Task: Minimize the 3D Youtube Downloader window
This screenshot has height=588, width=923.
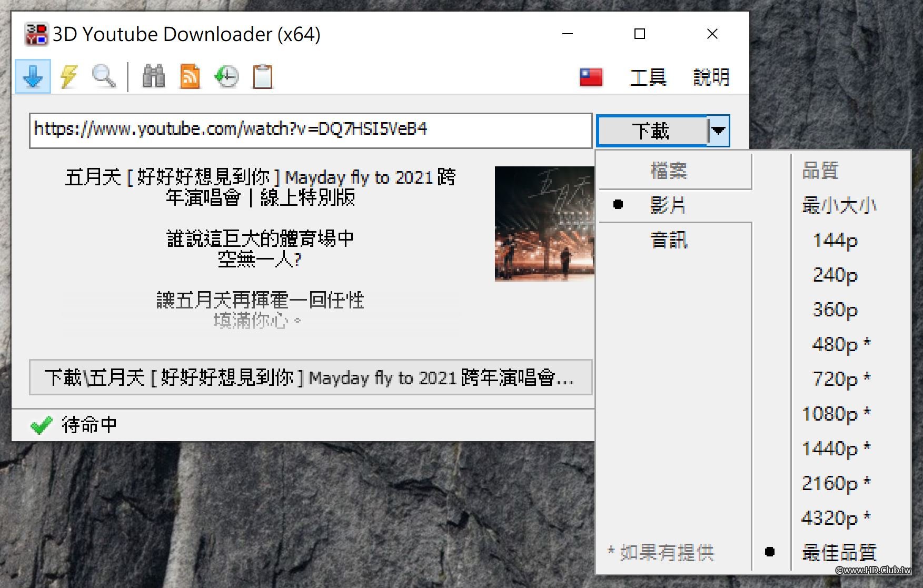Action: click(x=568, y=34)
